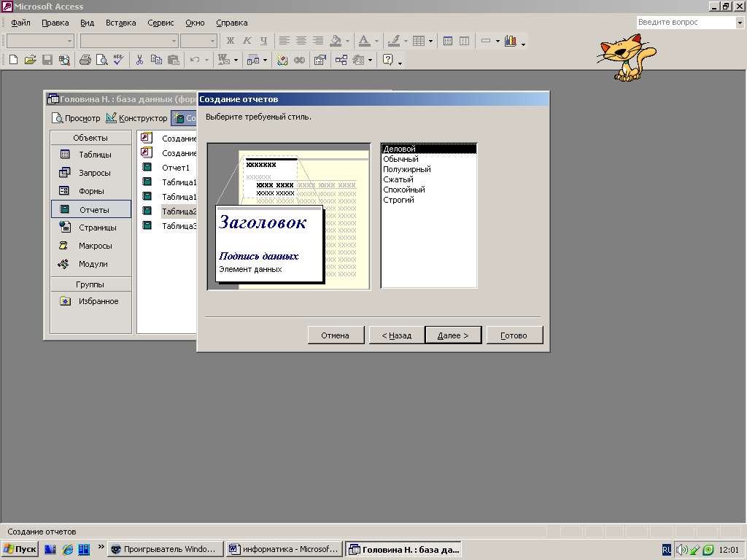Click the Code editor icon
The height and width of the screenshot is (560, 747).
point(282,60)
